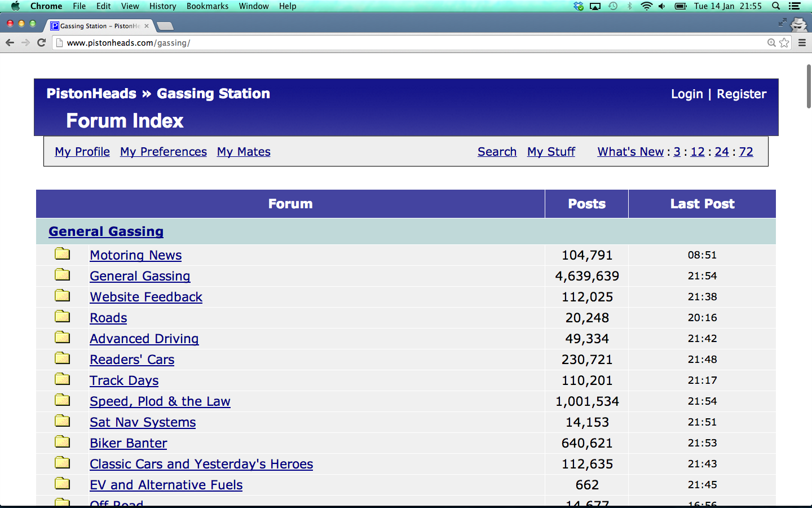Open Notification Center list icon

pos(795,6)
